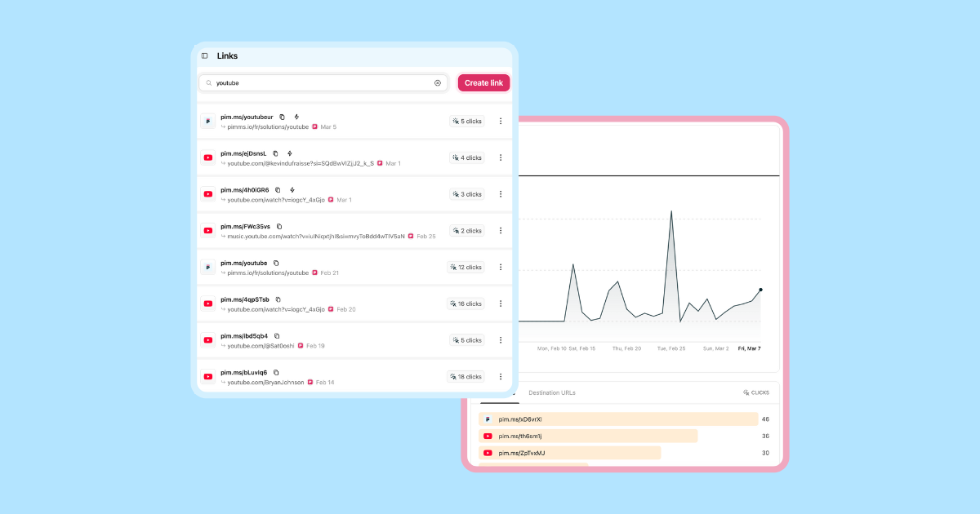Image resolution: width=980 pixels, height=514 pixels.
Task: Open the 12 clicks stats for pim.ms/youtube
Action: [x=465, y=268]
